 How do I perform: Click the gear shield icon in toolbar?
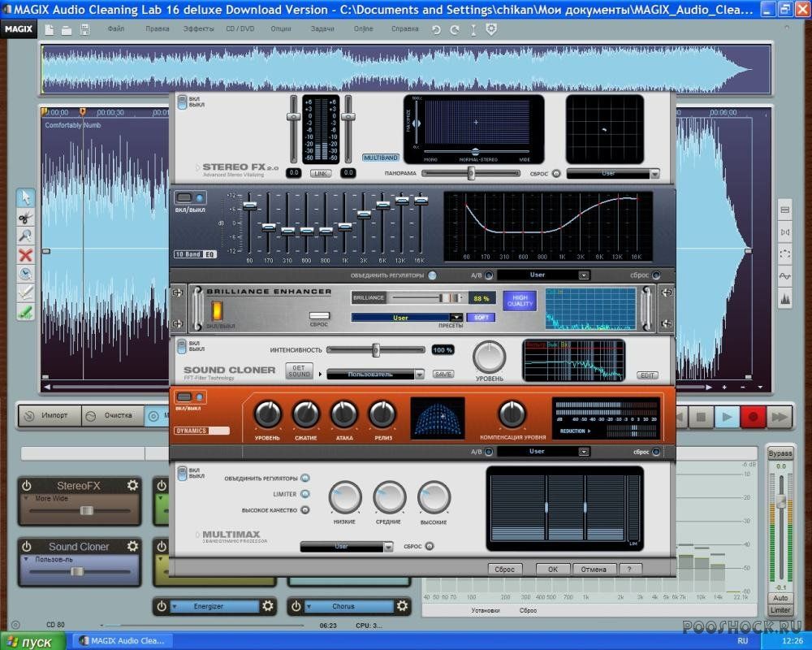pyautogui.click(x=491, y=29)
